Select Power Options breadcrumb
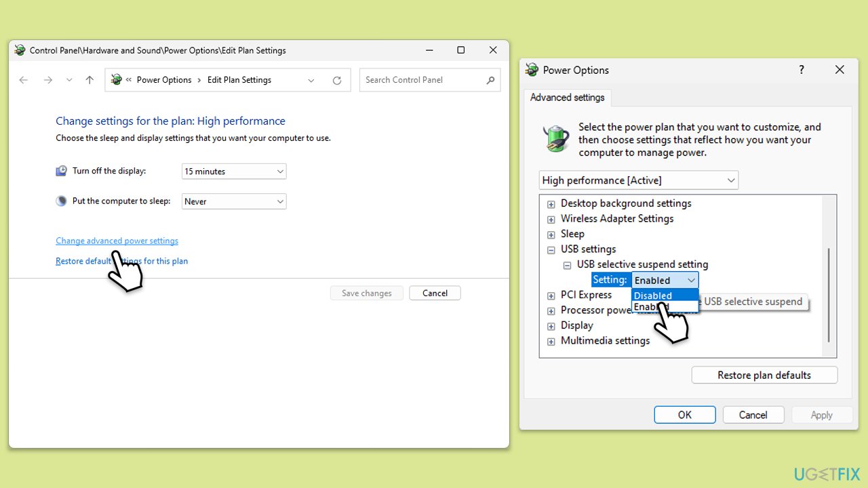Viewport: 868px width, 488px height. [164, 80]
